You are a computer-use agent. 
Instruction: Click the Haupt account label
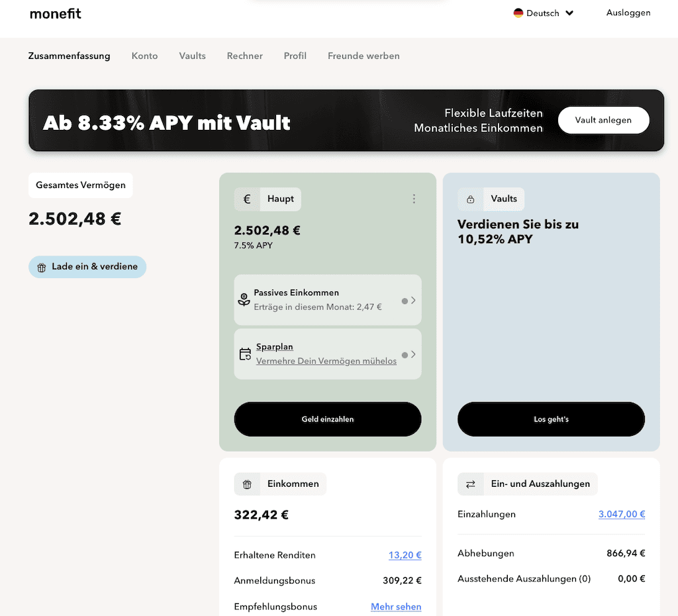pyautogui.click(x=280, y=199)
